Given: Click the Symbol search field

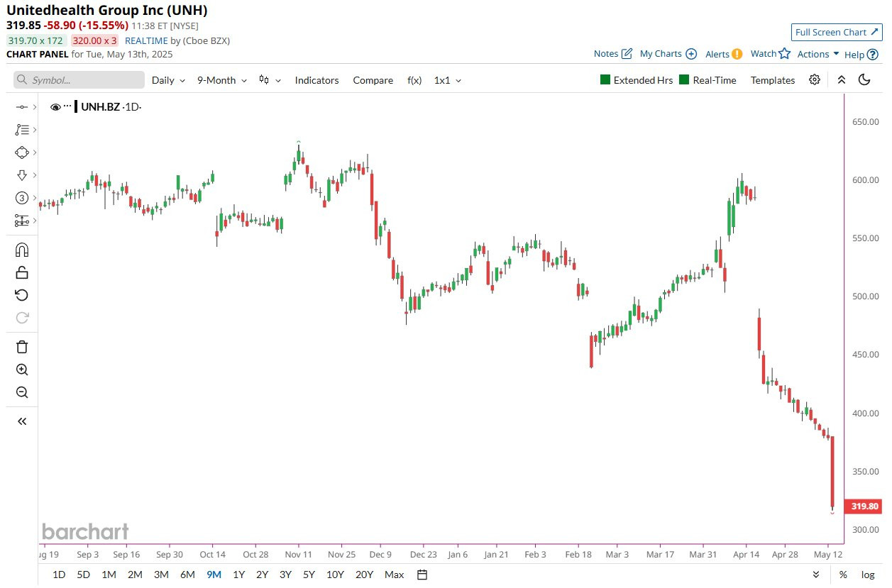Looking at the screenshot, I should [79, 80].
